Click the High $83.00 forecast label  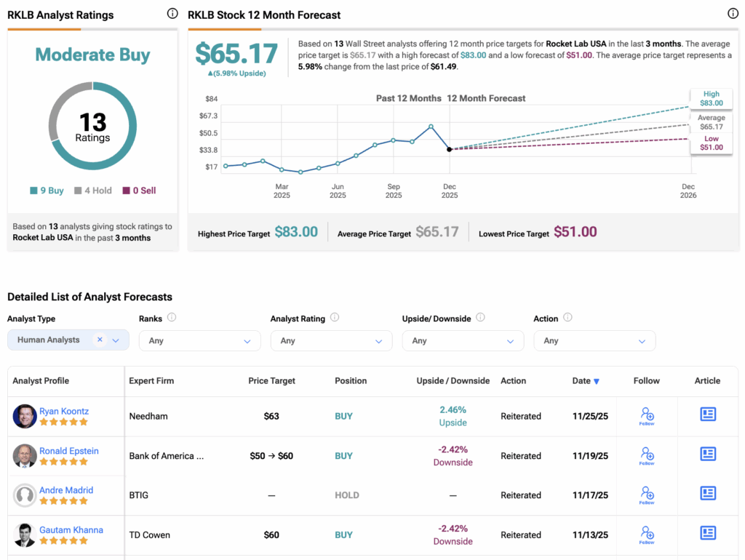pos(711,99)
